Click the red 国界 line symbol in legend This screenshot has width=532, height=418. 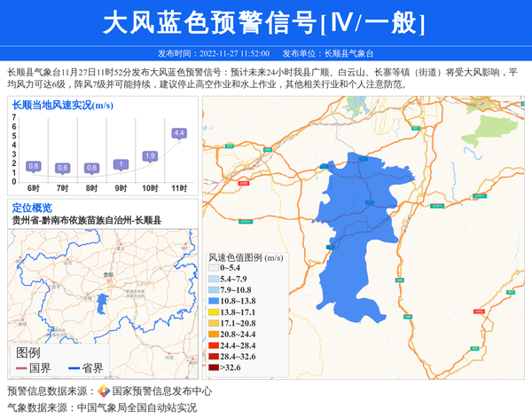(x=20, y=368)
